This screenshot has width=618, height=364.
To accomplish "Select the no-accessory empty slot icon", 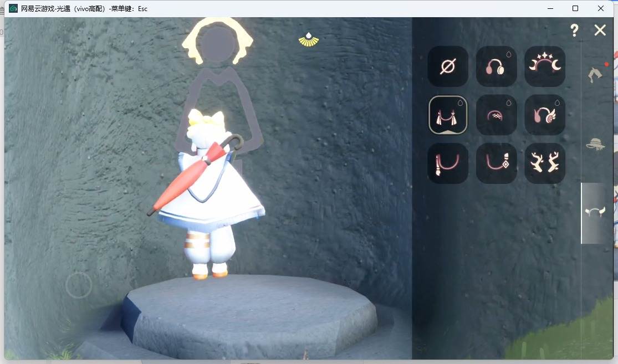I will (x=448, y=66).
